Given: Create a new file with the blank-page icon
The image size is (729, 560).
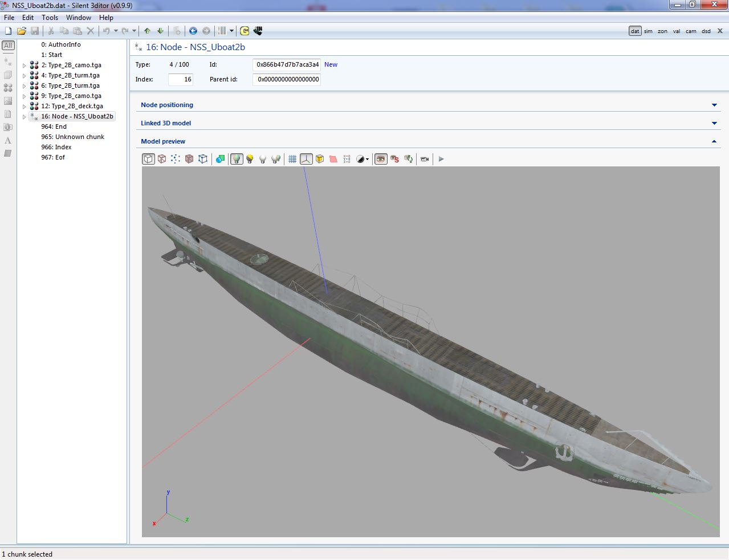Looking at the screenshot, I should 8,31.
